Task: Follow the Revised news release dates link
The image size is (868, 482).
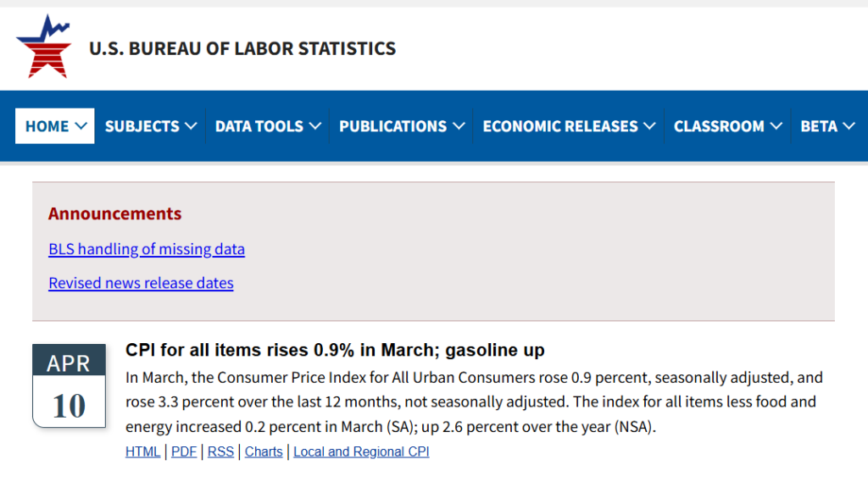Action: 141,283
